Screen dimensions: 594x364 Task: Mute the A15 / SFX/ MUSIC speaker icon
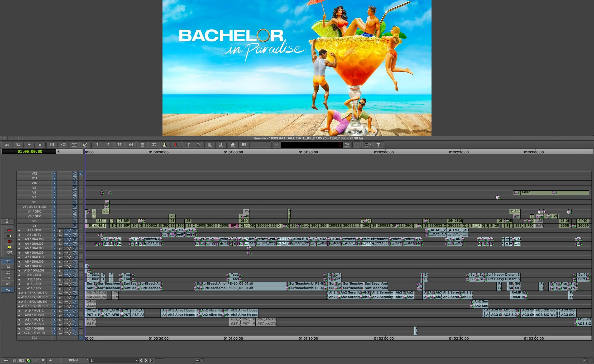coord(19,293)
